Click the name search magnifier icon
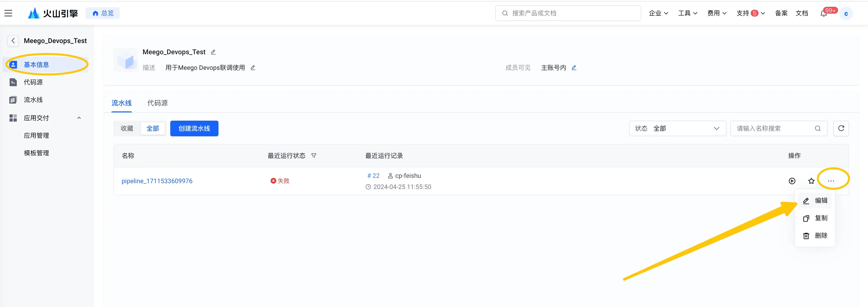 click(818, 128)
